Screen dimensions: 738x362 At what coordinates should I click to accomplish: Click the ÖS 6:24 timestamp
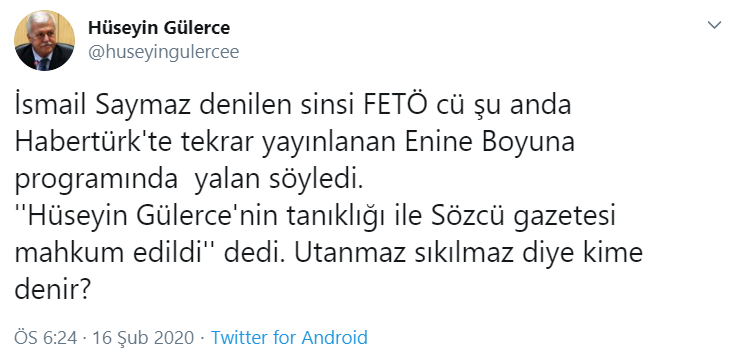[x=46, y=338]
